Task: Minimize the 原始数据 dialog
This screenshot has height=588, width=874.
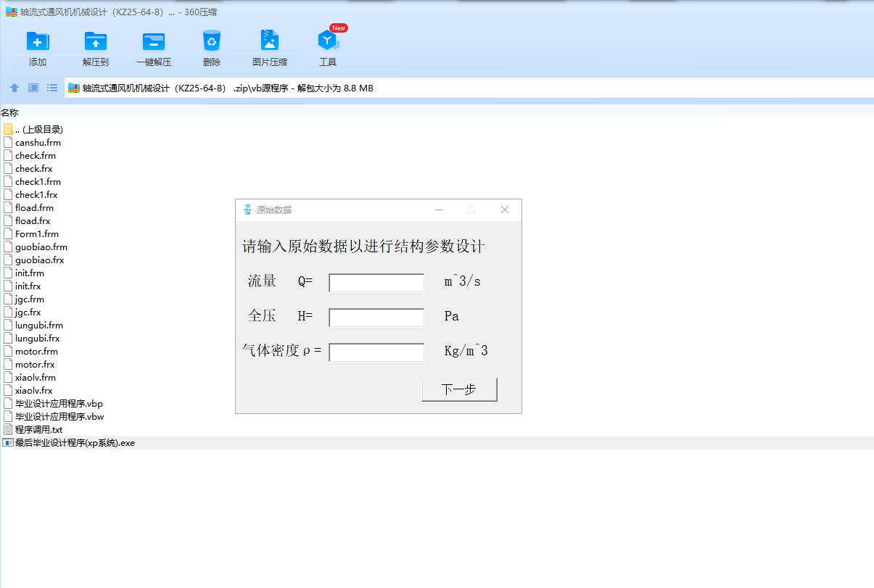Action: [439, 210]
